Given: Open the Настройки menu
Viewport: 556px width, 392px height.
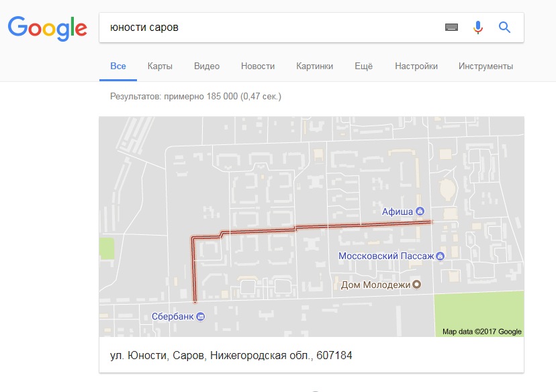Looking at the screenshot, I should click(x=416, y=66).
